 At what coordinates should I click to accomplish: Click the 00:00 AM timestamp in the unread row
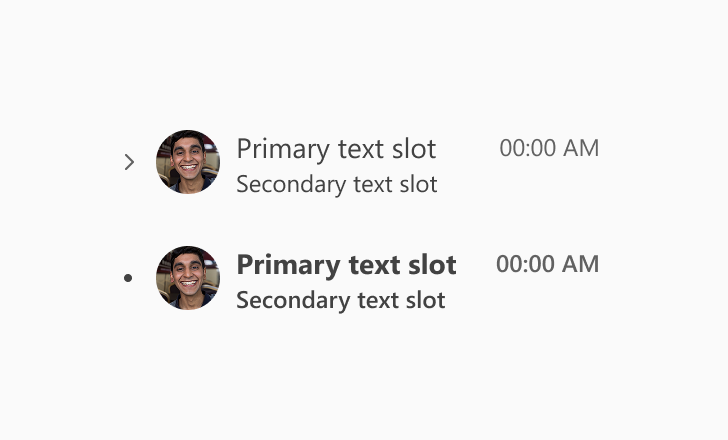coord(548,264)
